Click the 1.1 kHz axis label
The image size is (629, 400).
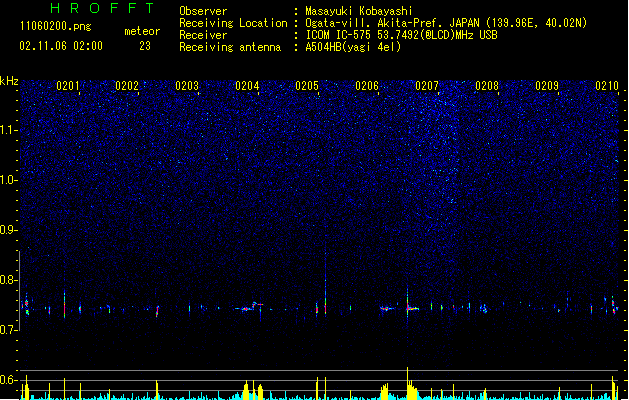pos(9,130)
